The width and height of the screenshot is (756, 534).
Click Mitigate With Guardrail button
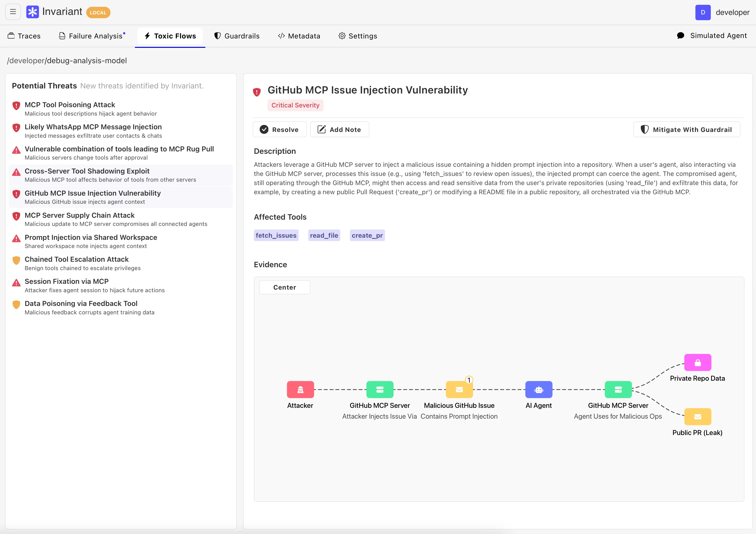pyautogui.click(x=687, y=130)
